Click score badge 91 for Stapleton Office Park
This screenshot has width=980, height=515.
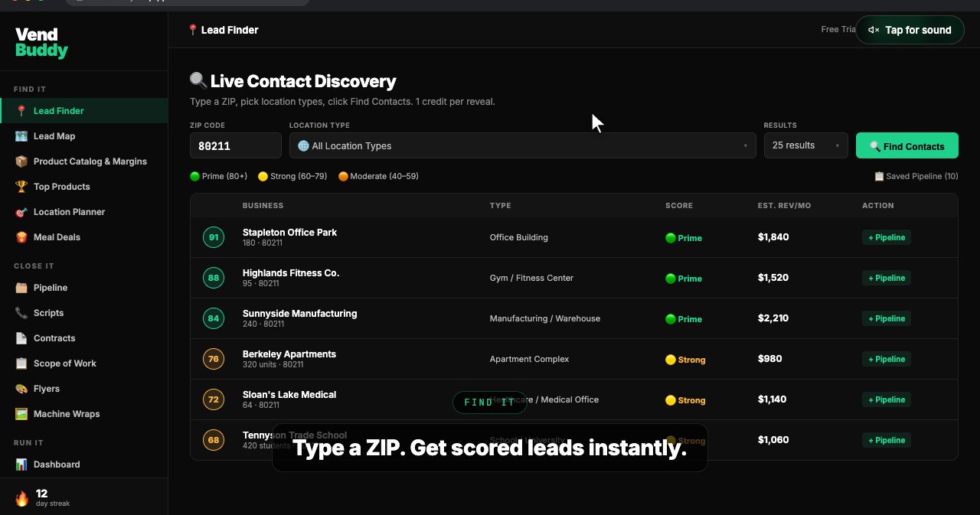pos(214,237)
